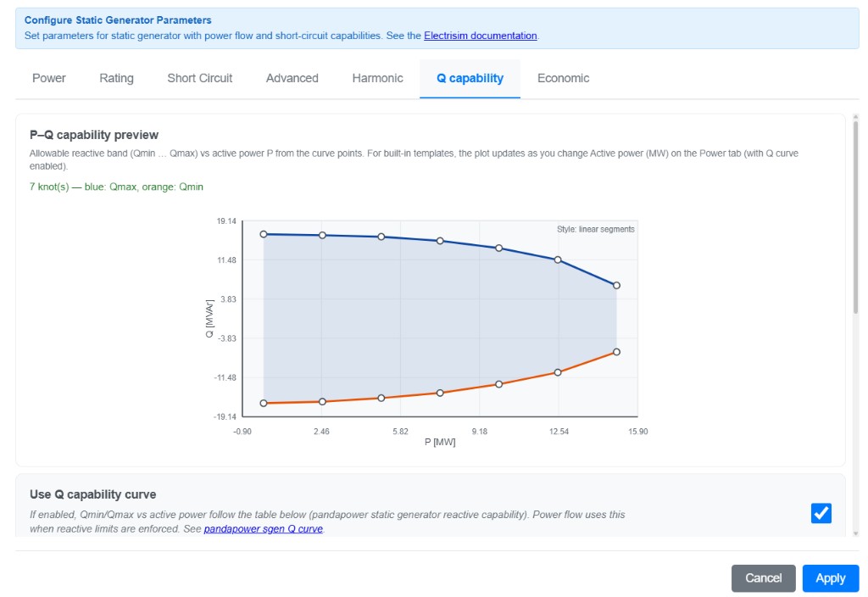Disable the Use Q capability curve checkbox
The image size is (868, 597).
pyautogui.click(x=821, y=513)
